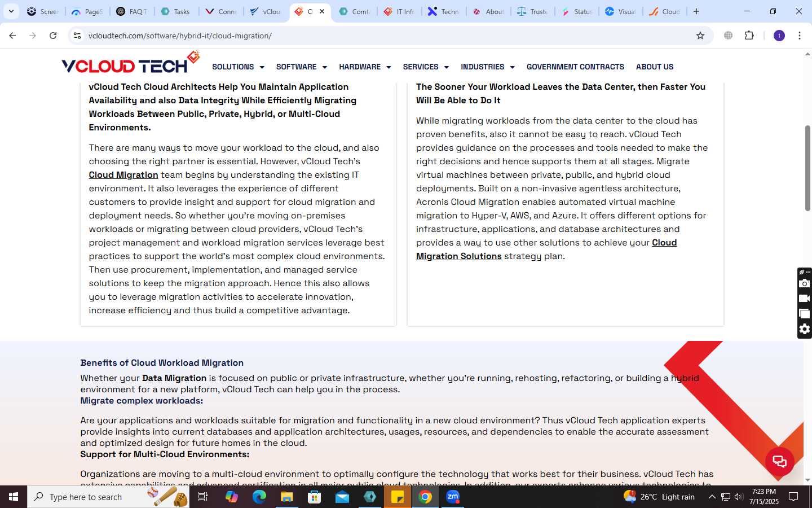Click scrollbar down arrow
The width and height of the screenshot is (812, 508).
(x=807, y=480)
